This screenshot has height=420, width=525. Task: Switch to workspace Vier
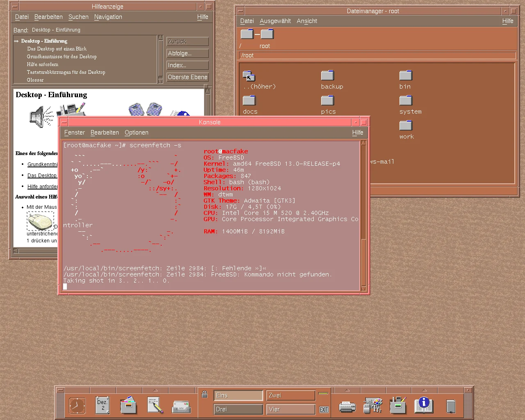[x=291, y=409]
